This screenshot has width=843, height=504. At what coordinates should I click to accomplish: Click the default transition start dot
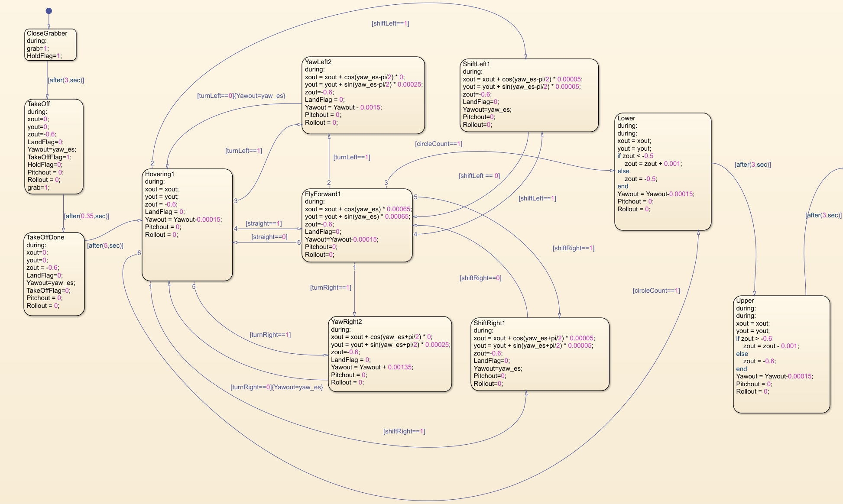pyautogui.click(x=49, y=11)
